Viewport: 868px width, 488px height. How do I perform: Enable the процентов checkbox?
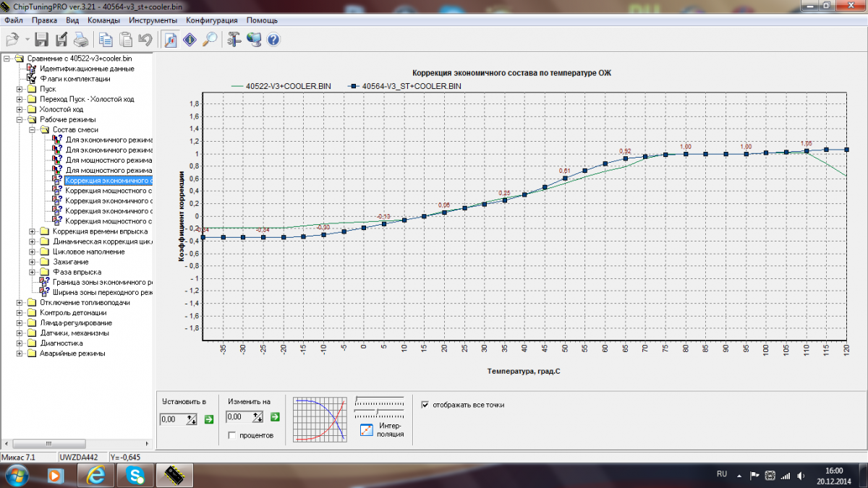231,435
